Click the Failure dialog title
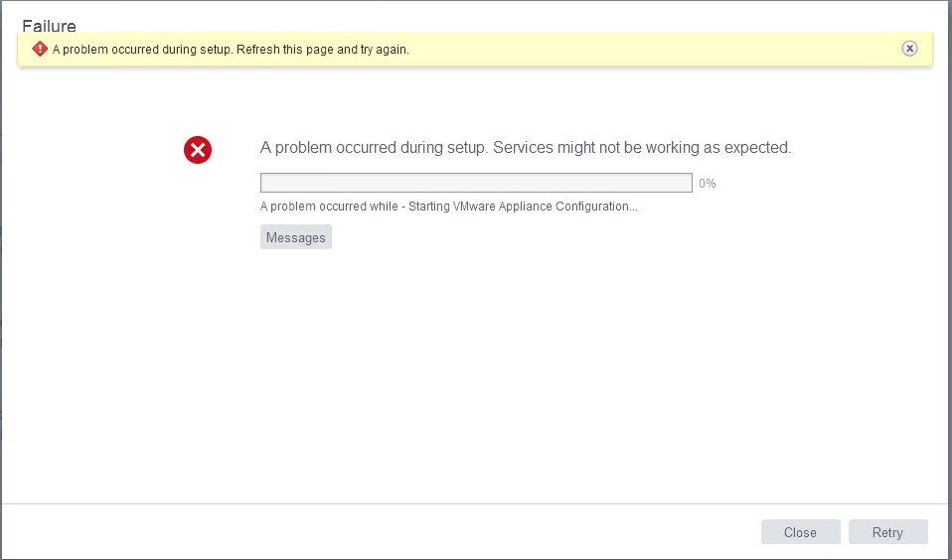The width and height of the screenshot is (952, 560). [49, 26]
